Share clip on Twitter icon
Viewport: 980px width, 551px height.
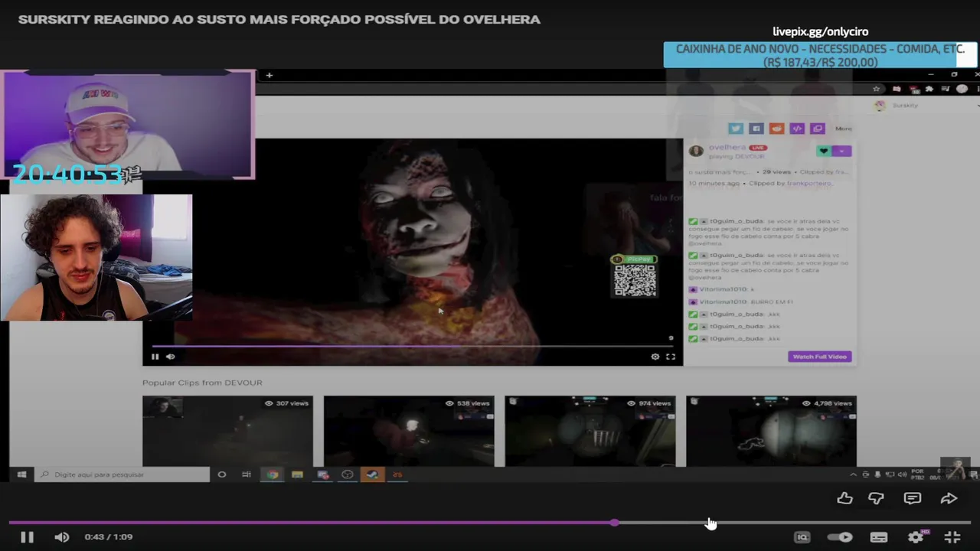click(736, 129)
